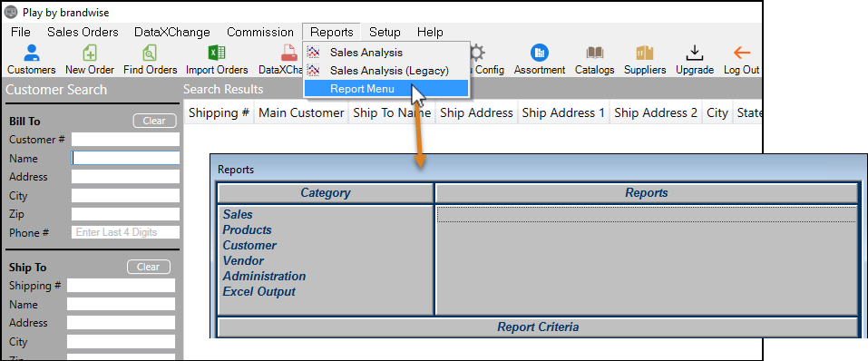Screen dimensions: 868x361
Task: Click the Log Out arrow icon
Action: pyautogui.click(x=741, y=53)
